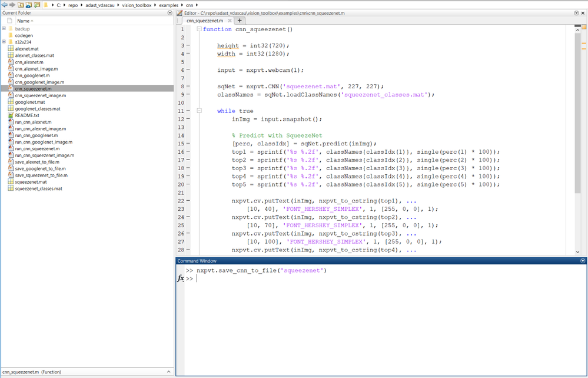Open Editor panel actions dropdown arrow
Image resolution: width=588 pixels, height=378 pixels.
pyautogui.click(x=577, y=13)
